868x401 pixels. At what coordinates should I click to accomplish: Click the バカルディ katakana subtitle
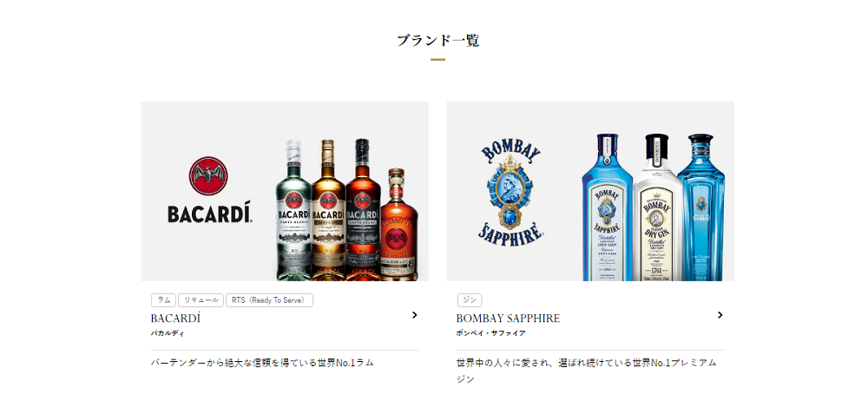(x=168, y=333)
